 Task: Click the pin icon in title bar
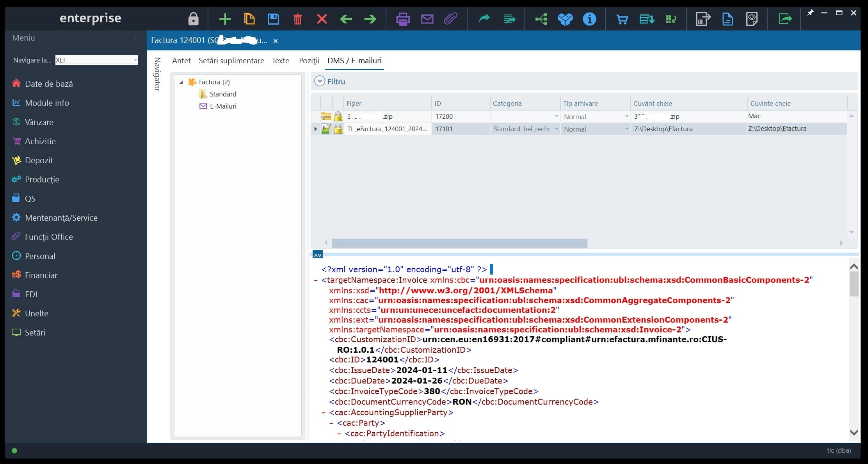tap(810, 13)
